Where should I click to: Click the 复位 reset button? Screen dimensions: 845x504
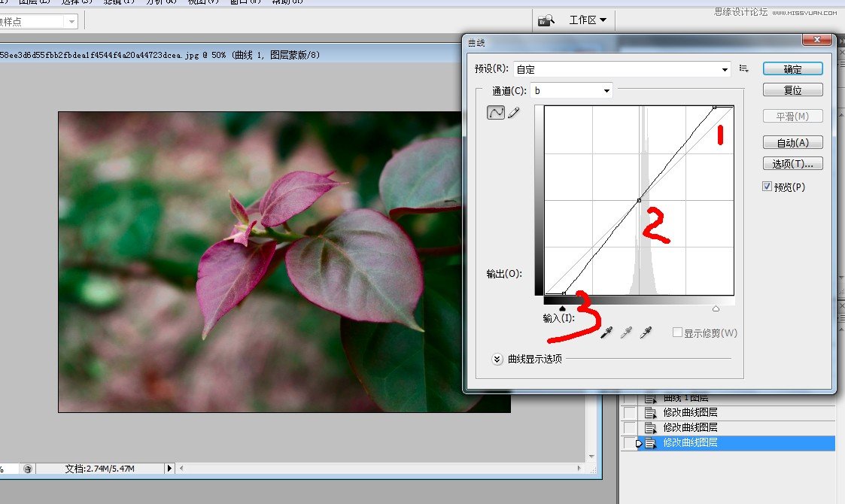[x=793, y=90]
